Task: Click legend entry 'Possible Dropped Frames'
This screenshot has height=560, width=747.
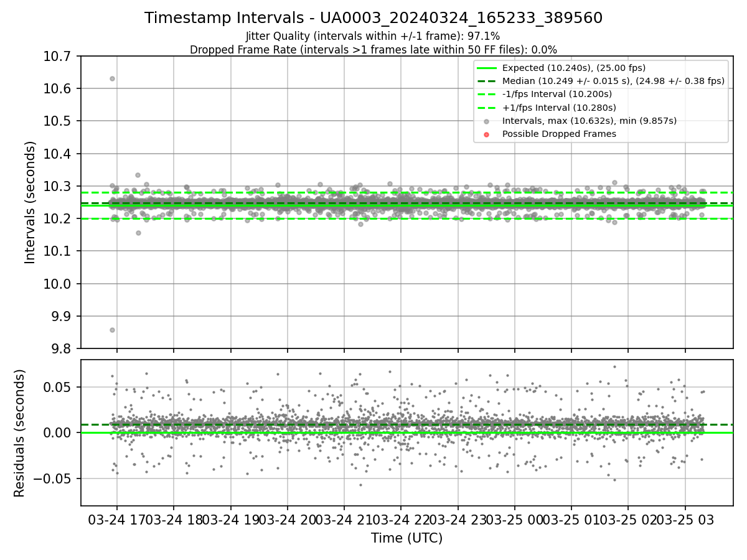Action: (x=559, y=134)
